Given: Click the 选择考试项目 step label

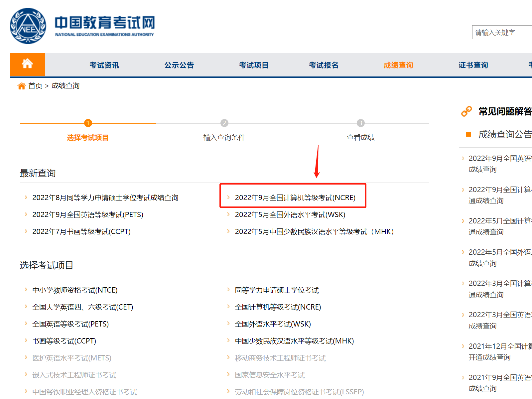Looking at the screenshot, I should coord(88,138).
